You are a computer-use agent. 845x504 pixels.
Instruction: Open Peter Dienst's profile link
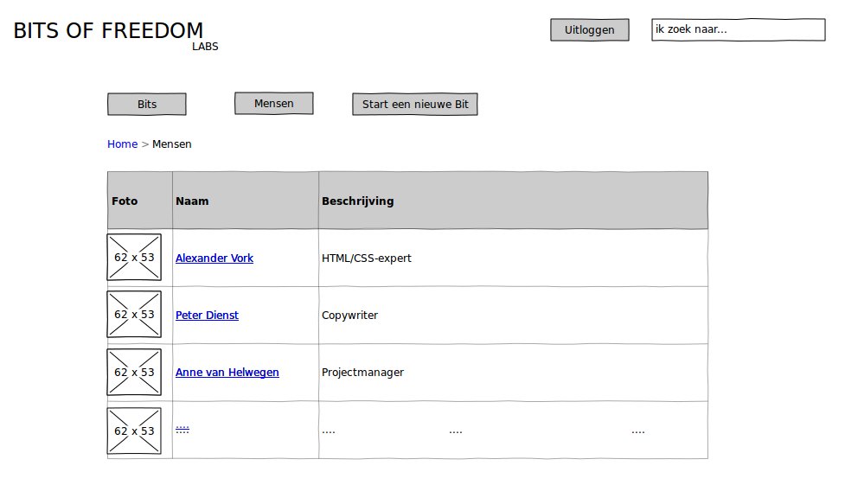click(x=207, y=316)
